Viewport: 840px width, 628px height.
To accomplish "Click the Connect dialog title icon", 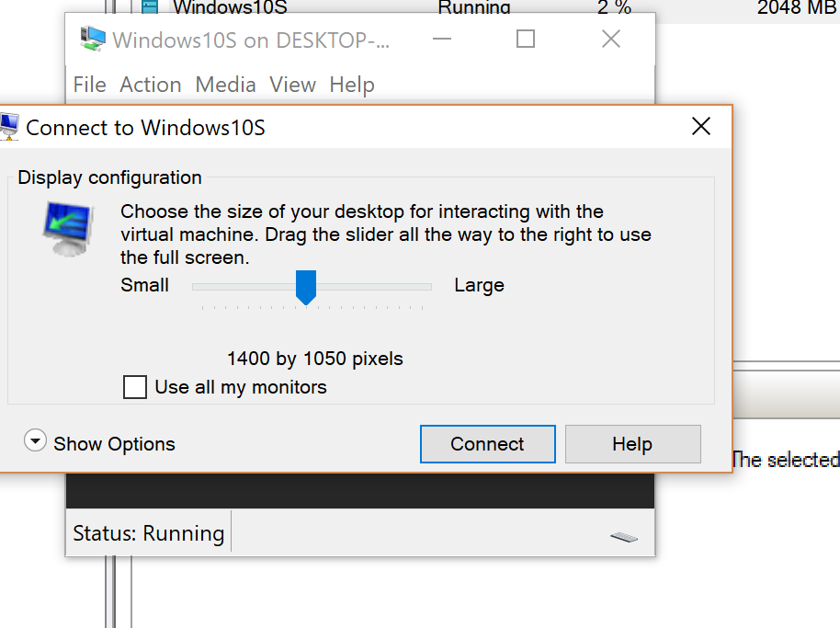I will (x=8, y=127).
